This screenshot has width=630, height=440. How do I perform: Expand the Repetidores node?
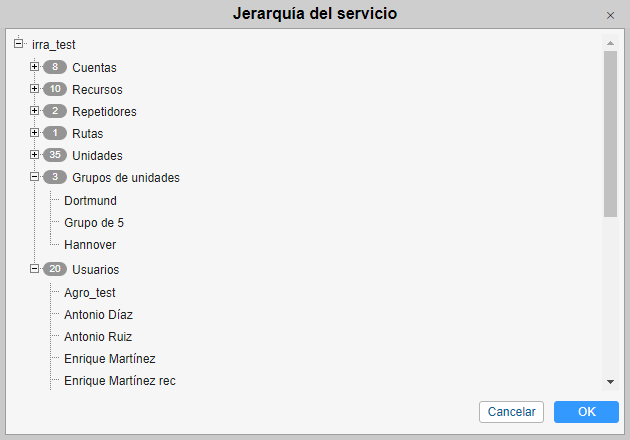(35, 111)
